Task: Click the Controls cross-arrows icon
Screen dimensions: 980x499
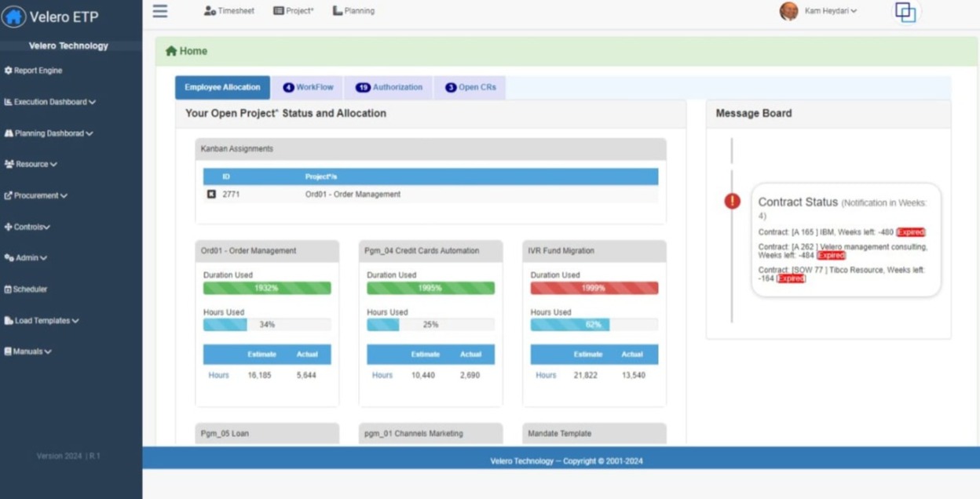Action: [9, 227]
